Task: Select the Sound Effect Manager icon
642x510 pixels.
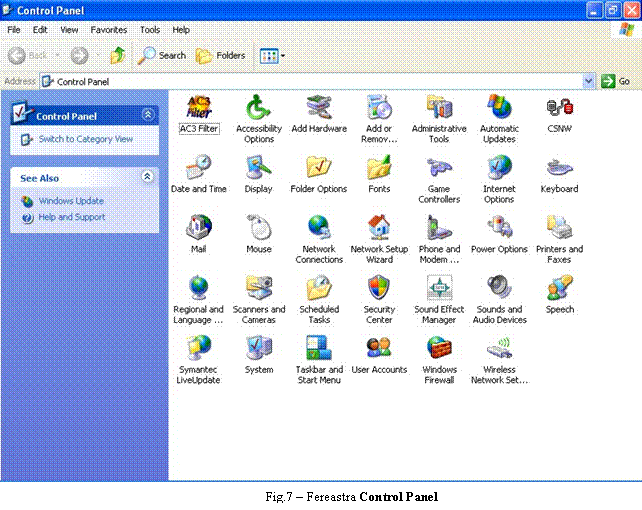Action: click(x=439, y=288)
